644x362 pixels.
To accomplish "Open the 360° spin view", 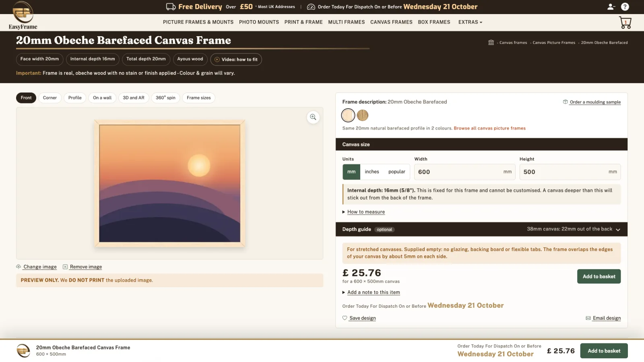I will (x=165, y=98).
